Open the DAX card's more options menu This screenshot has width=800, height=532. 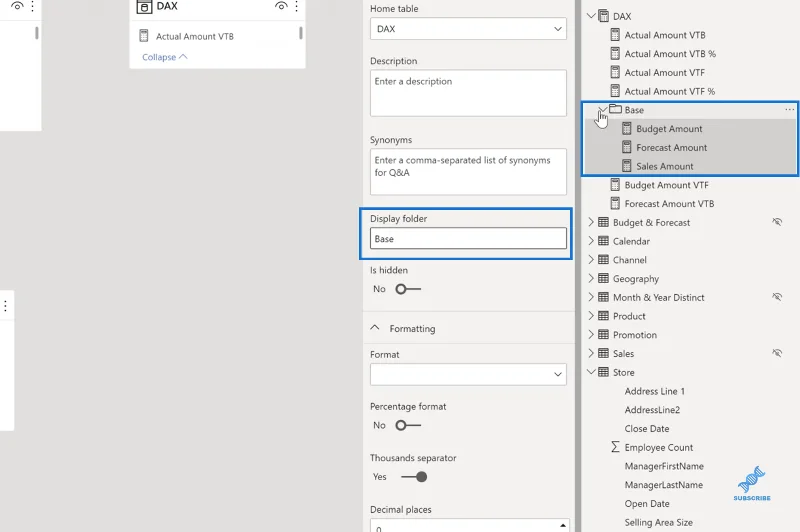click(296, 6)
